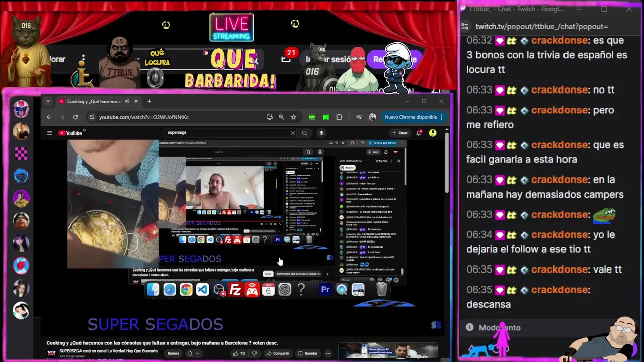
Task: Open the topmost avatar in Twitch sidebar
Action: click(x=21, y=109)
